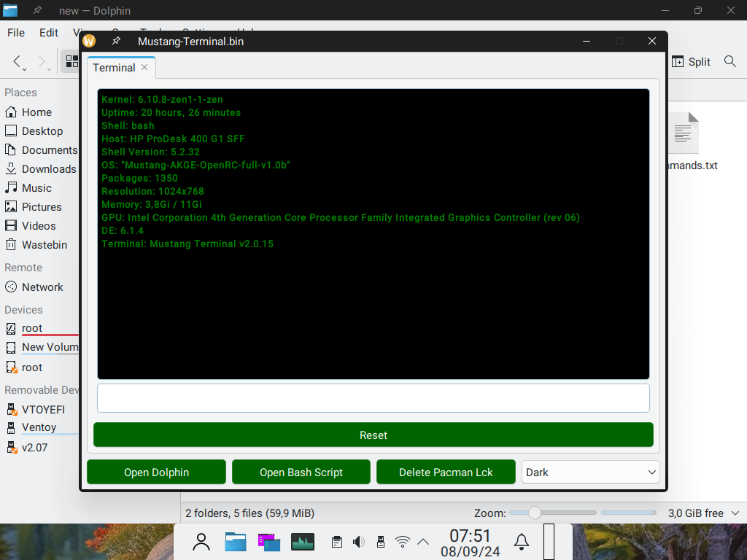Click the window switcher icon in taskbar
Screen dimensions: 747x560
pos(269,542)
